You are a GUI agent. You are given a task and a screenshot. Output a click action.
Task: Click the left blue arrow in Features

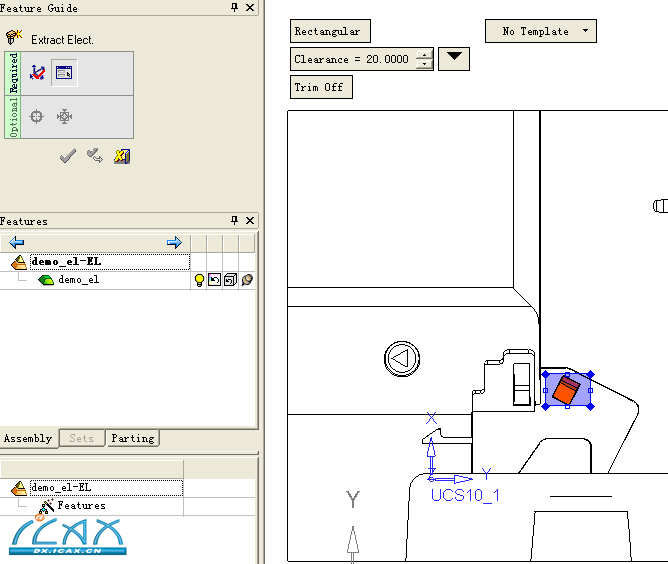(x=17, y=243)
